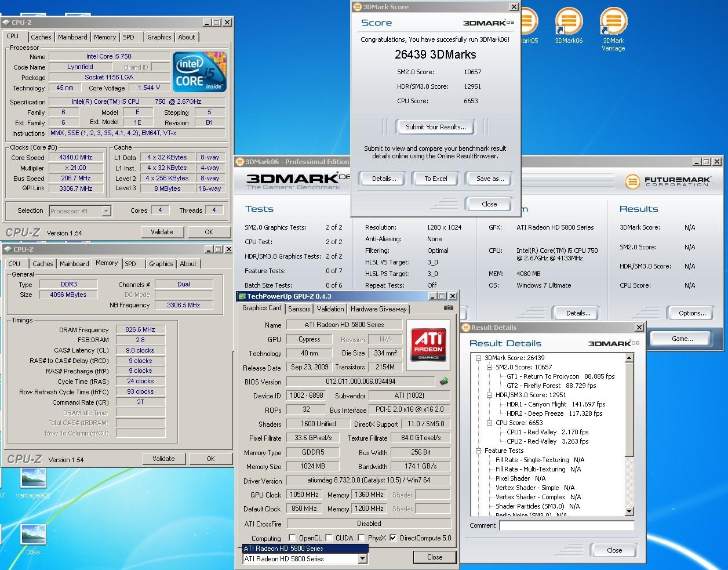Click the BIOS Version field in GPU-Z
The width and height of the screenshot is (728, 570).
361,382
